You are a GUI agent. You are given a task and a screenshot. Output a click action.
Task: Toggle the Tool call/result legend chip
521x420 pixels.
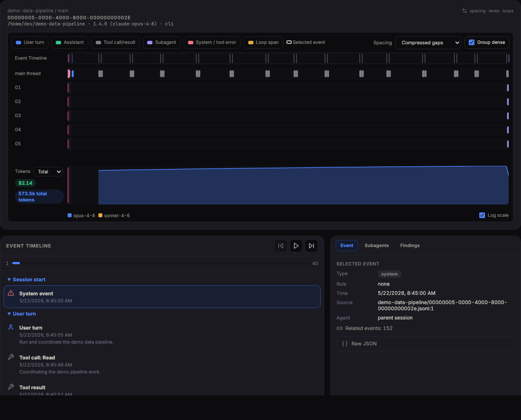pyautogui.click(x=116, y=43)
